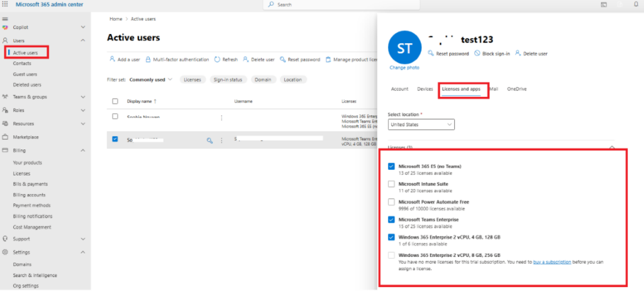Click the Multi-factor authentication lock icon
The height and width of the screenshot is (306, 644).
click(x=148, y=60)
